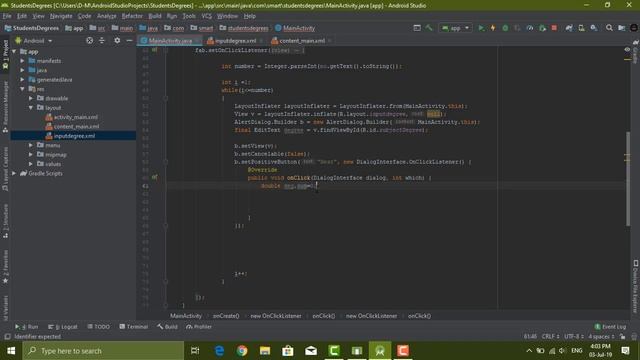This screenshot has width=640, height=360.
Task: Click the Search Everywhere magnifier icon
Action: [609, 28]
